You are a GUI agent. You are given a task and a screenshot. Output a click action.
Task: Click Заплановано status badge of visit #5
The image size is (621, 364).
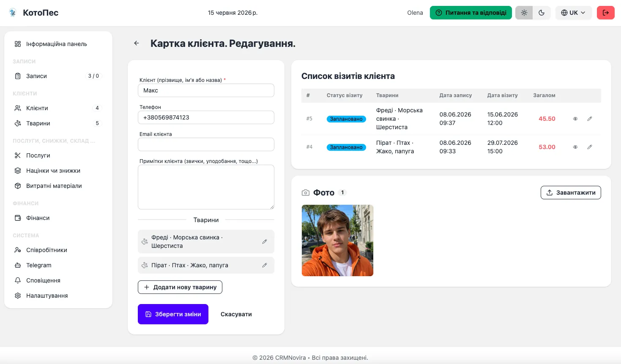coord(346,119)
